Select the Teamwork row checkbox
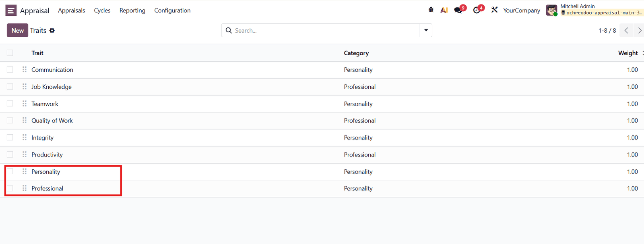 [x=10, y=104]
